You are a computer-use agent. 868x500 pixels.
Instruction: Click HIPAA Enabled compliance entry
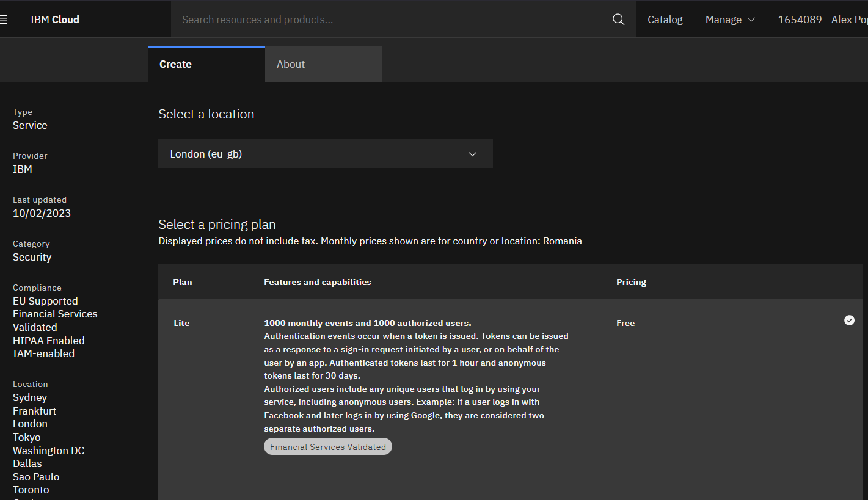tap(49, 341)
